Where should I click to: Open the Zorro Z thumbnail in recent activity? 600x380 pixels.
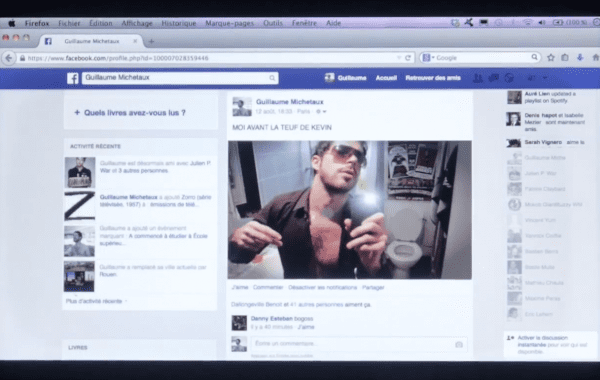click(x=80, y=206)
